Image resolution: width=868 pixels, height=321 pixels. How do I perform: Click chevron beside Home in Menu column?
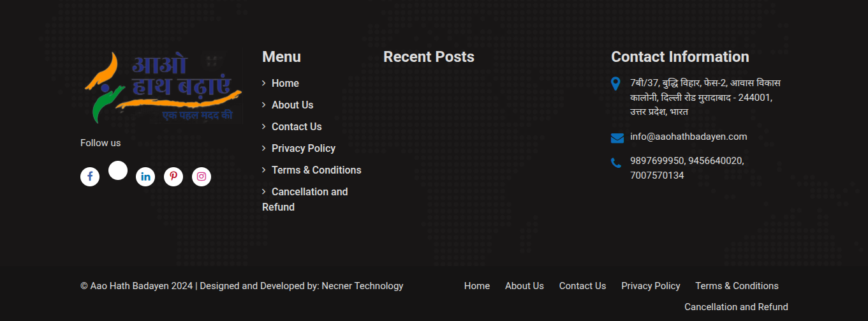click(x=264, y=83)
